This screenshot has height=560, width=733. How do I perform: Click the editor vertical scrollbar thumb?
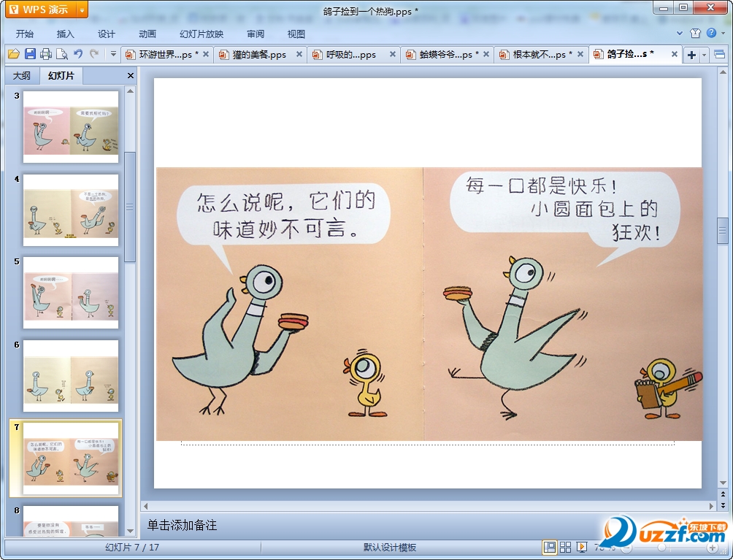723,231
